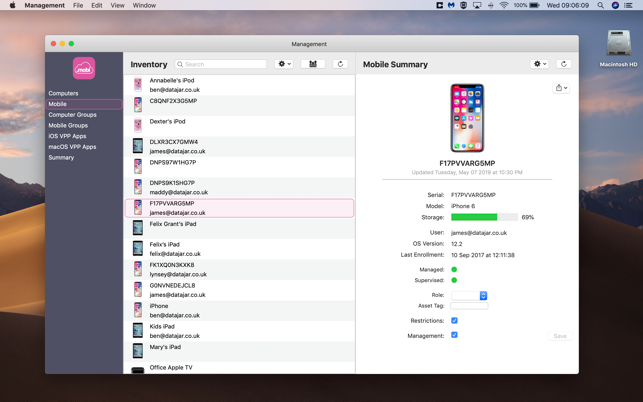643x402 pixels.
Task: Select the C8QNF2X3G5MP device icon
Action: point(138,105)
